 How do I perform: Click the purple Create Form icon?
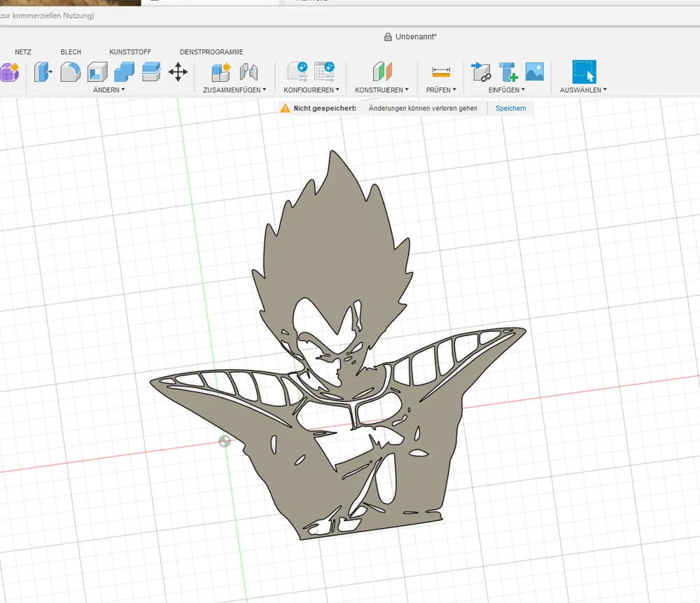click(10, 72)
